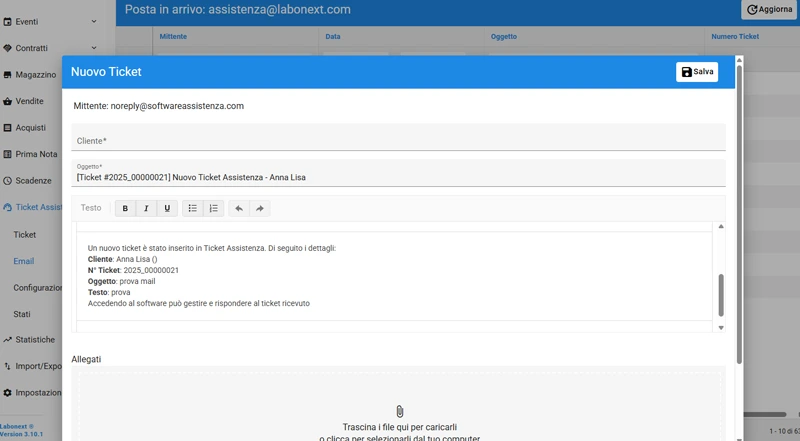800x441 pixels.
Task: Click the Statistiche trend icon
Action: 7,340
